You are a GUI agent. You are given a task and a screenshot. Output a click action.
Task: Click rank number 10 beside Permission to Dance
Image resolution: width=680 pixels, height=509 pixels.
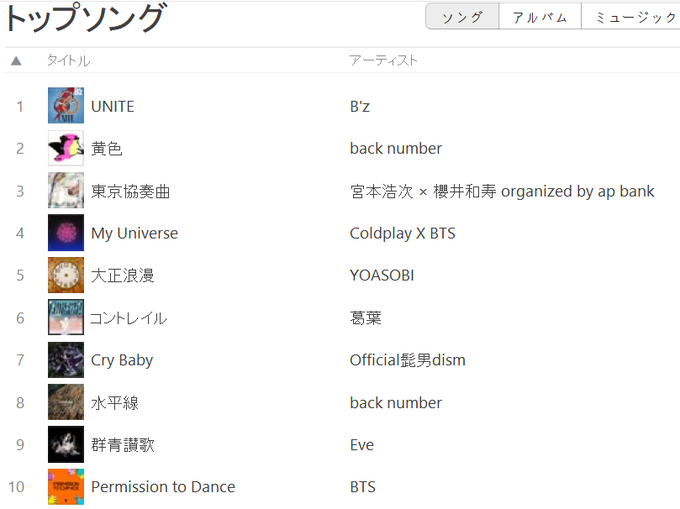[16, 487]
